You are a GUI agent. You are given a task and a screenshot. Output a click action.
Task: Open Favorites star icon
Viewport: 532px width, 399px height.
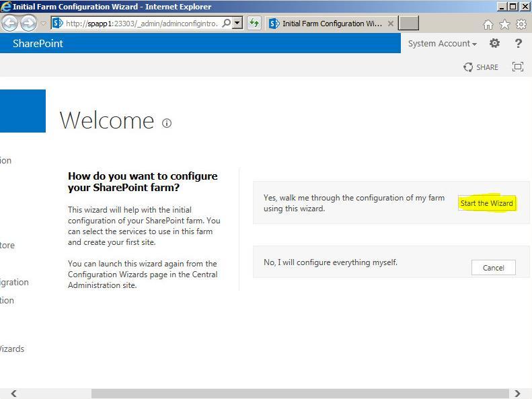pyautogui.click(x=505, y=24)
